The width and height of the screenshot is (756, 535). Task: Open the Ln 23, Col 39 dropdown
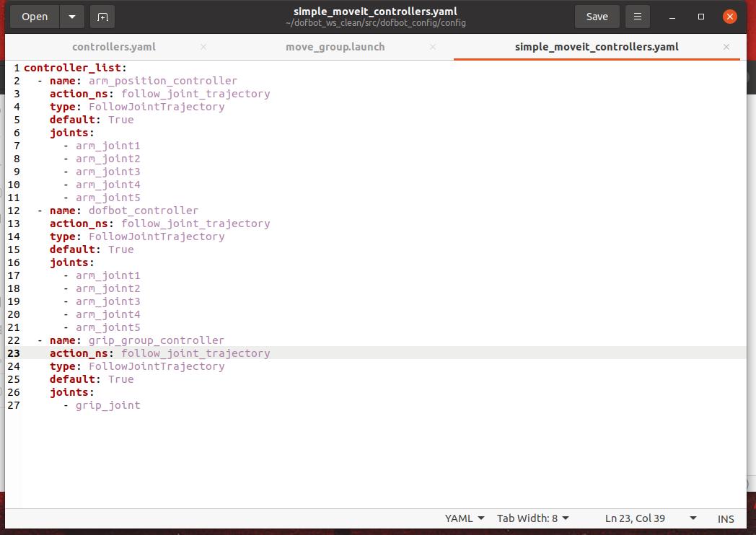coord(651,518)
